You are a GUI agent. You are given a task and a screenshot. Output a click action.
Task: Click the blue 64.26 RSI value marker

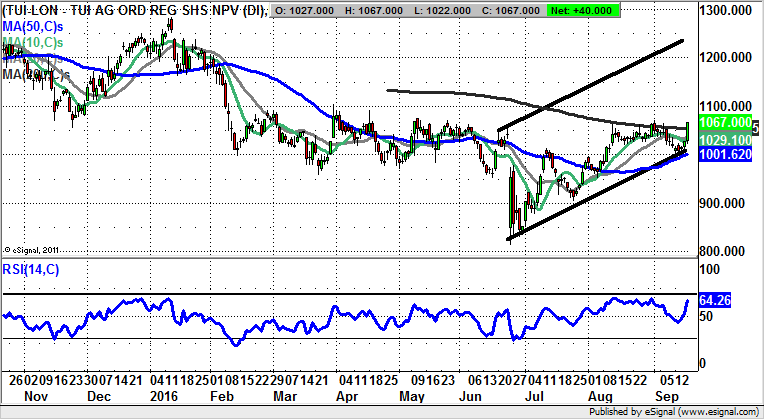pos(718,298)
